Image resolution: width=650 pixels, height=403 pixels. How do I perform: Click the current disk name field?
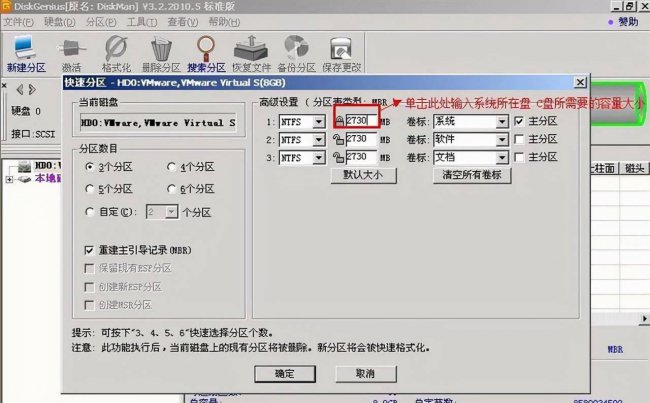[x=158, y=123]
